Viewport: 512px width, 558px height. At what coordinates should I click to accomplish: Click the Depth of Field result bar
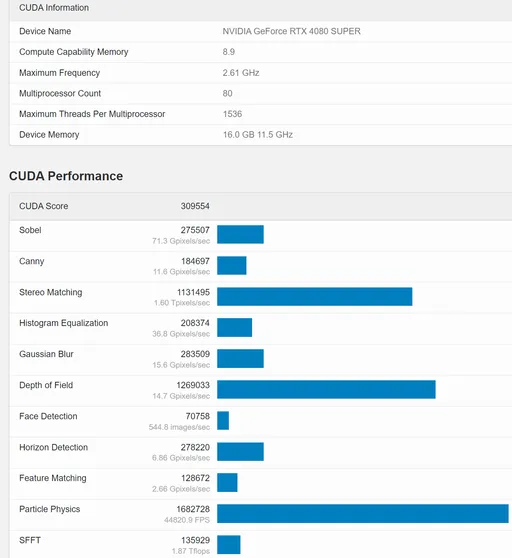tap(326, 389)
